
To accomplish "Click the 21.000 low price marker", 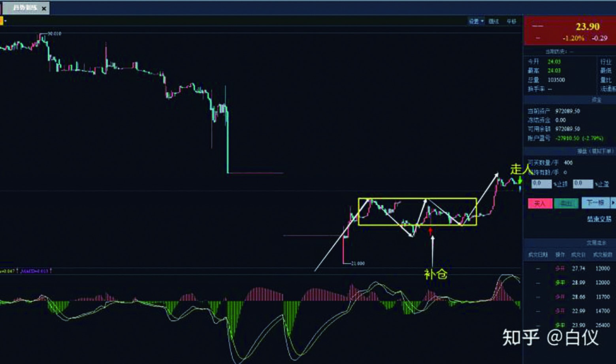I will (x=358, y=263).
